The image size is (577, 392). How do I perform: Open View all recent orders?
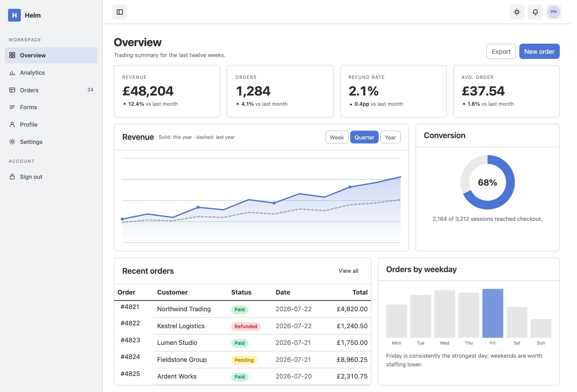click(348, 271)
